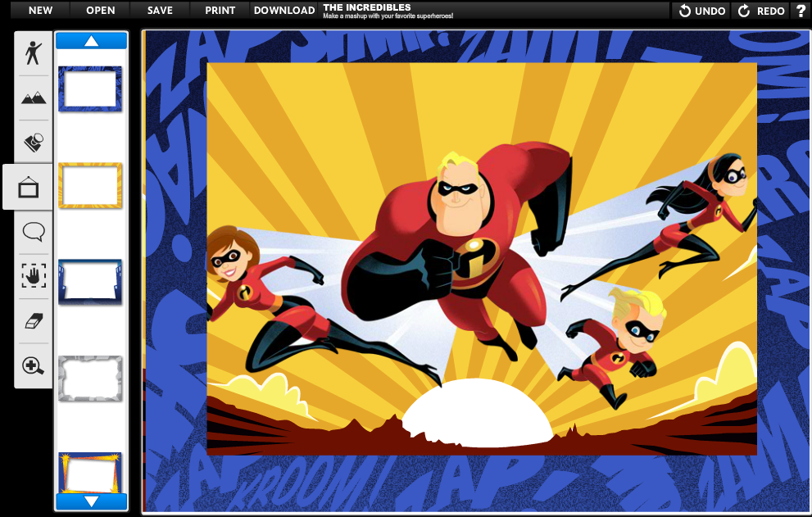
Task: Apply the blue comic-text frame thumbnail
Action: pyautogui.click(x=90, y=88)
